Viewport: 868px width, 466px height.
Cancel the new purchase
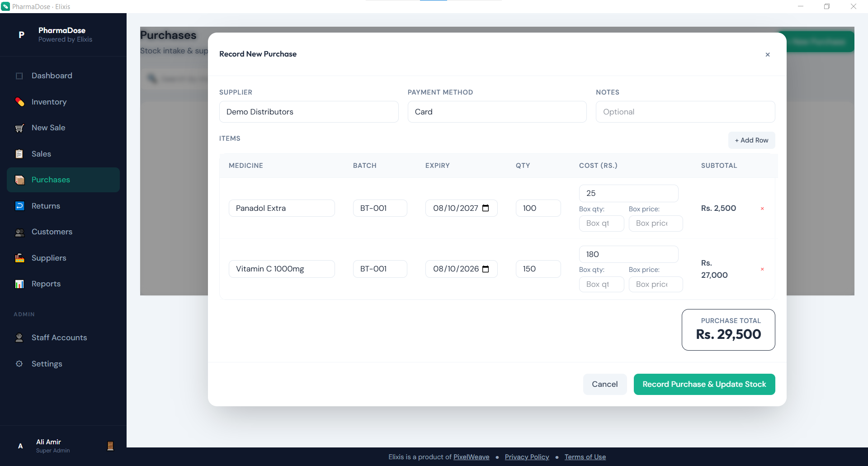[605, 384]
